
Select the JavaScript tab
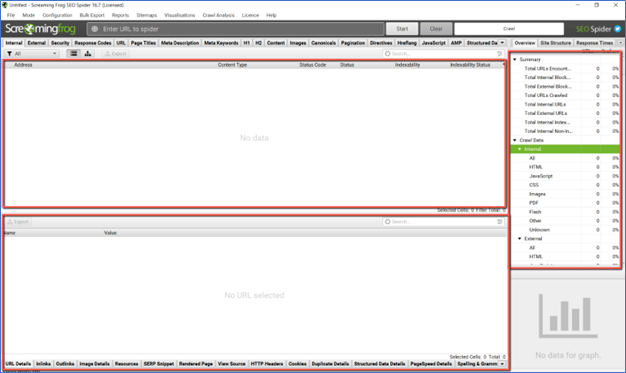coord(434,43)
